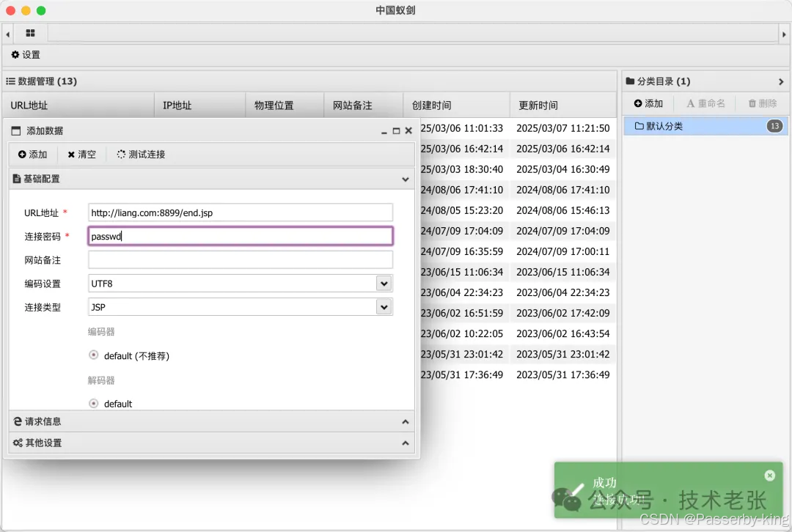The image size is (792, 532).
Task: Select row updated 2024/07/09 17:04:09
Action: (562, 231)
